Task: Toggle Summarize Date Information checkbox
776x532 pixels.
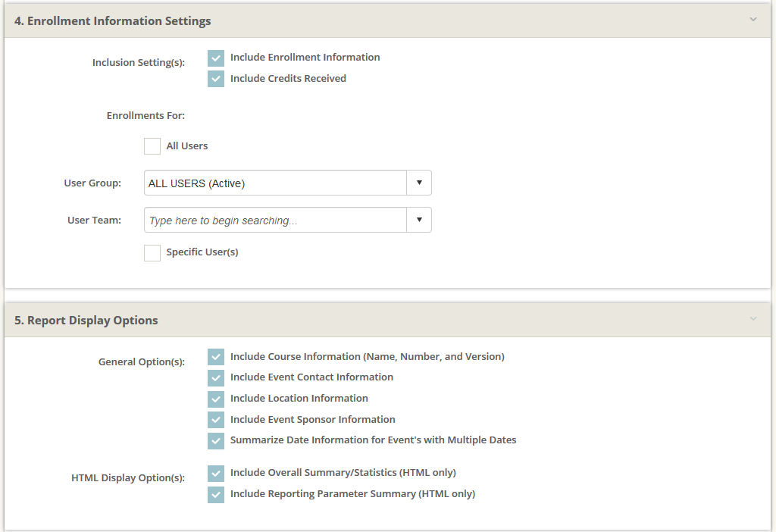Action: 216,440
